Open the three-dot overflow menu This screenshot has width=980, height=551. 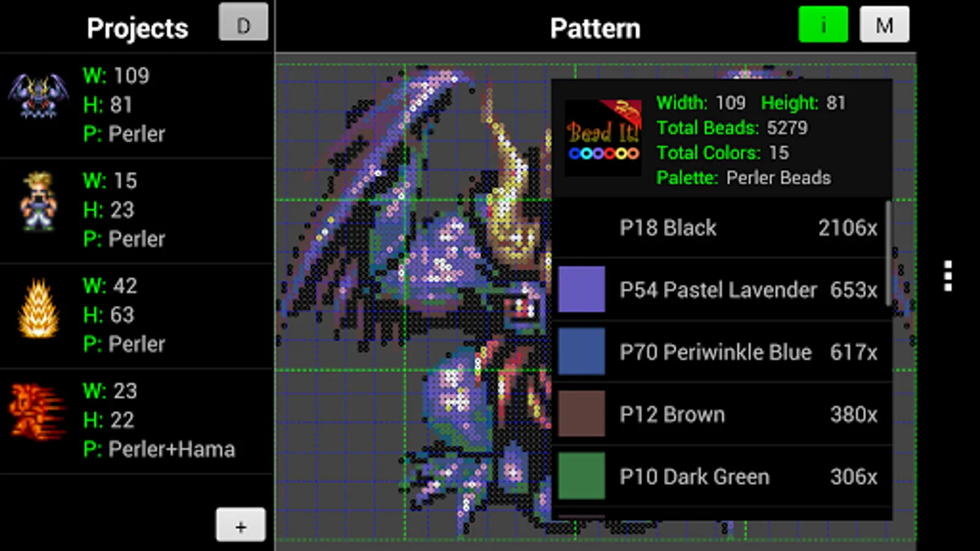coord(948,276)
